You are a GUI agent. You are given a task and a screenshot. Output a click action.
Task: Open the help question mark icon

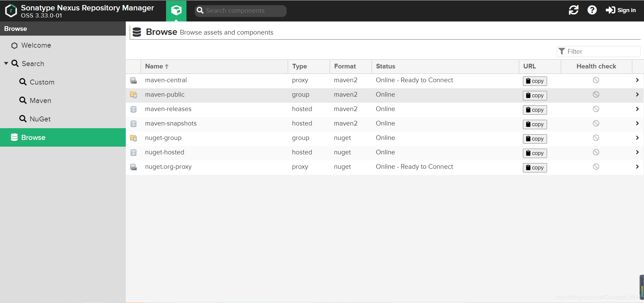[592, 10]
